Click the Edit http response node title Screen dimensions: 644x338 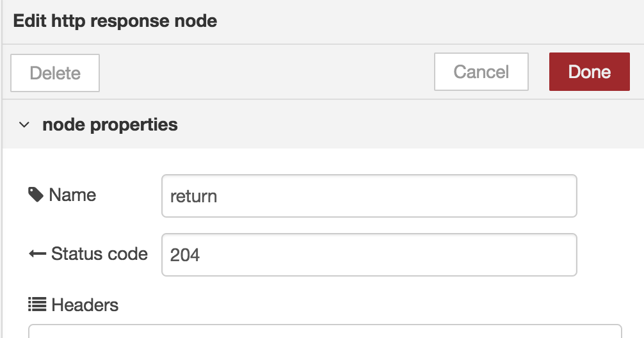[x=115, y=21]
